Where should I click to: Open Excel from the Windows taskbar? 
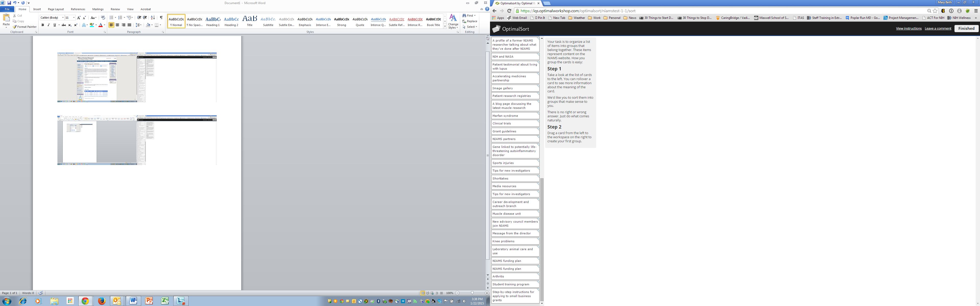165,301
